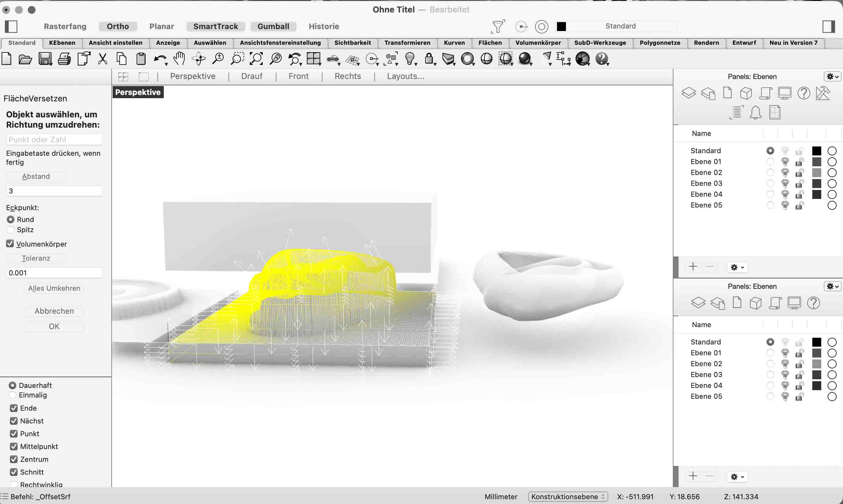Select the Spitz corner radio button
Viewport: 843px width, 504px height.
(x=11, y=230)
